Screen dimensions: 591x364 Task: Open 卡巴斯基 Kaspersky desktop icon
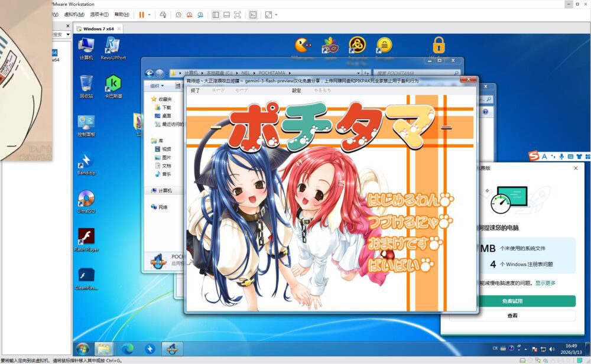[113, 87]
